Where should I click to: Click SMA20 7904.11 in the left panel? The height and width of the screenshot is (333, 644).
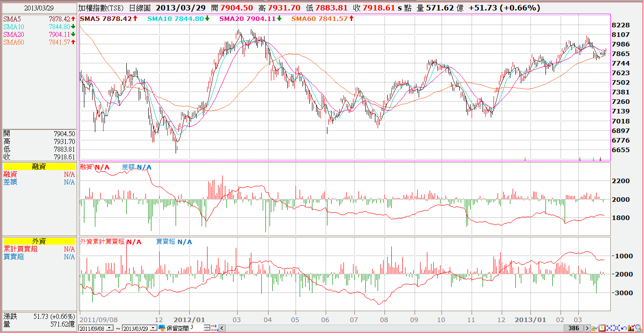(x=39, y=35)
